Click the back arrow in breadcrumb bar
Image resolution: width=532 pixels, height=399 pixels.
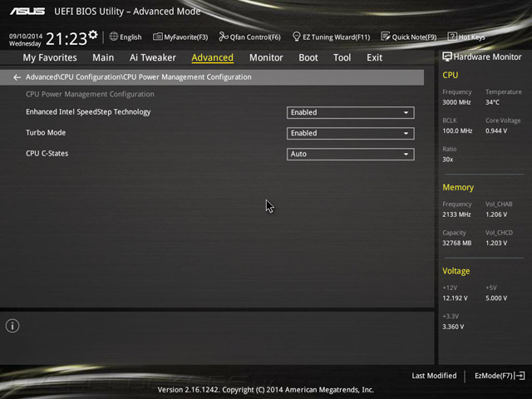[17, 77]
